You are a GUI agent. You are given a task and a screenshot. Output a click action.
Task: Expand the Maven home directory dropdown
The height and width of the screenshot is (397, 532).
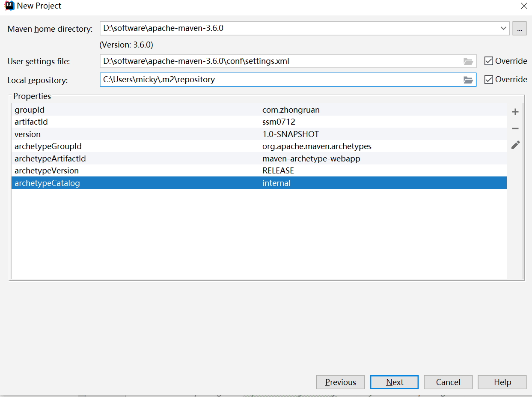tap(503, 29)
